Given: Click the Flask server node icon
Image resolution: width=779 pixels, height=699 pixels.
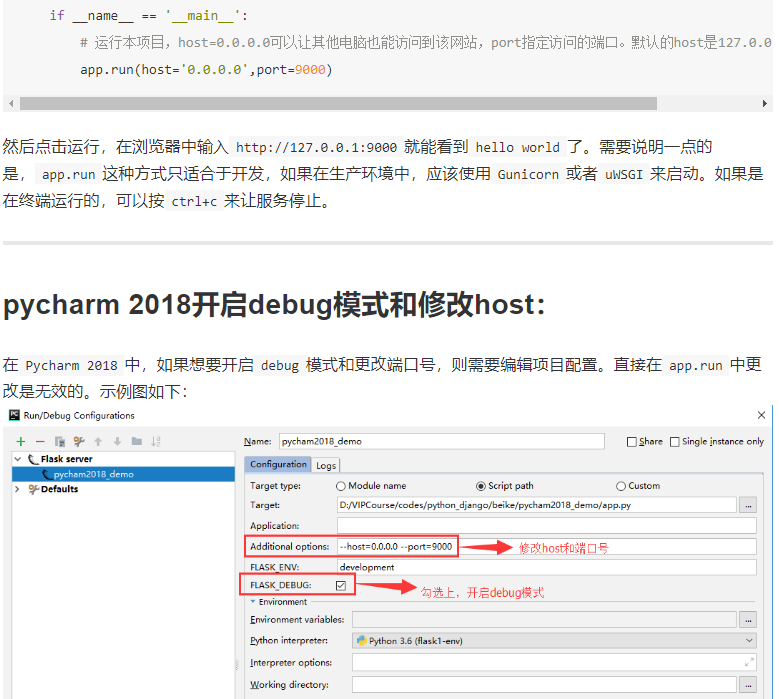Looking at the screenshot, I should tap(33, 459).
